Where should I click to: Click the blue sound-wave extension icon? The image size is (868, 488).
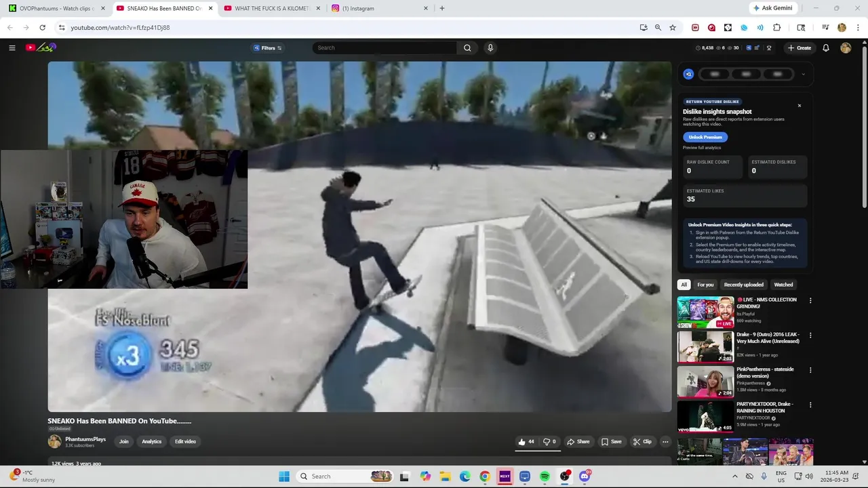pyautogui.click(x=760, y=28)
